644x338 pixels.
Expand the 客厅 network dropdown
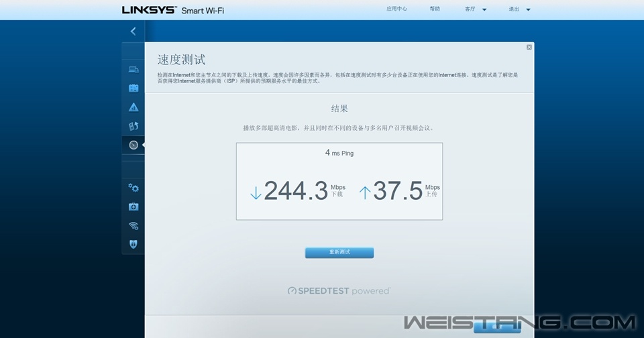[475, 9]
